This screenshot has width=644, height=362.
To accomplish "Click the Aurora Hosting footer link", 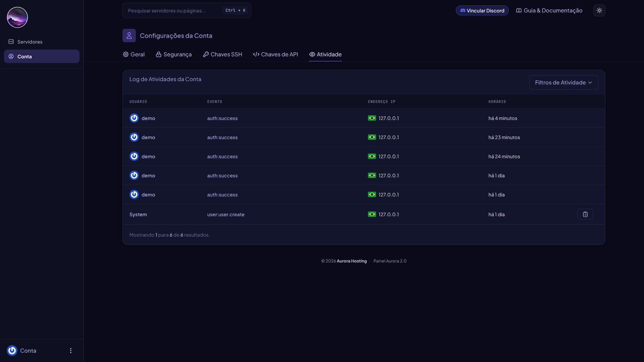I will 352,261.
